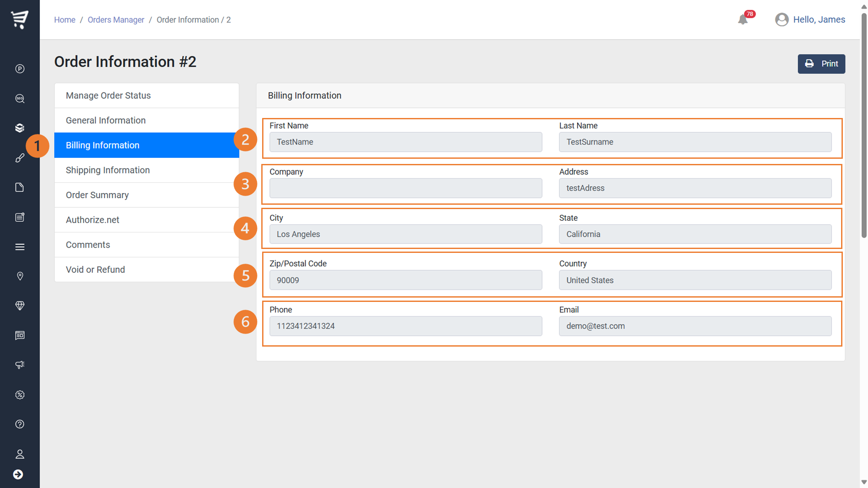Screen dimensions: 868x488
Task: Open the SEO magnifier sidebar icon
Action: pos(20,98)
